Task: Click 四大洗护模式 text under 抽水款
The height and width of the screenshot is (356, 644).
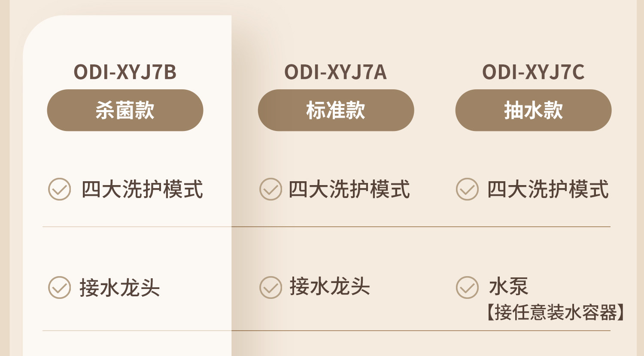Action: (548, 189)
